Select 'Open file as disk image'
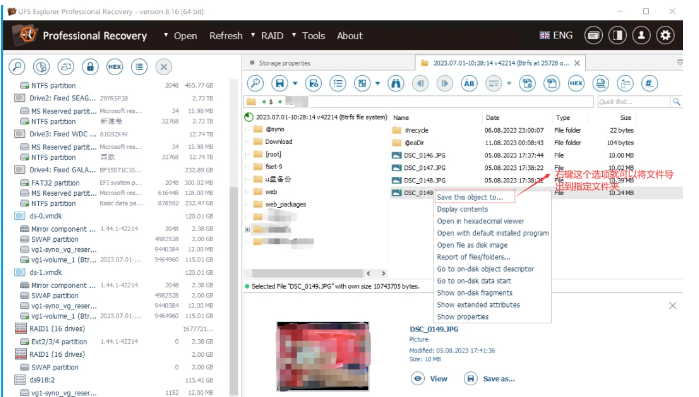 click(472, 245)
